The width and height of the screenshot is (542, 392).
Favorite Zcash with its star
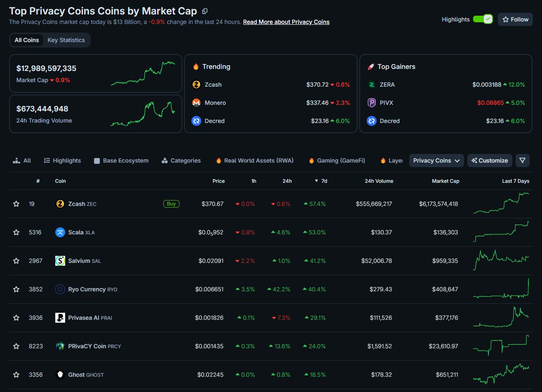(x=16, y=204)
